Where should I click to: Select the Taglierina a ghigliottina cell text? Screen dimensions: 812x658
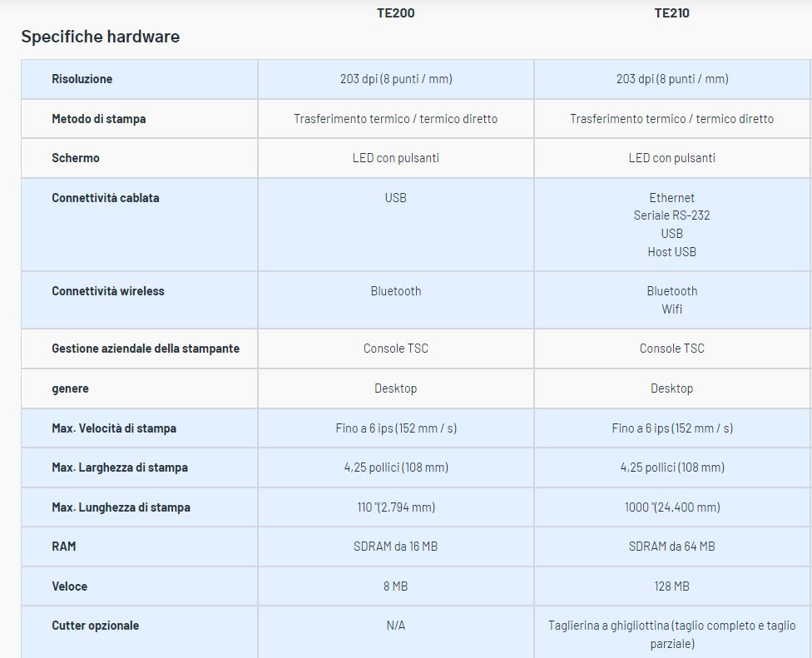coord(671,634)
